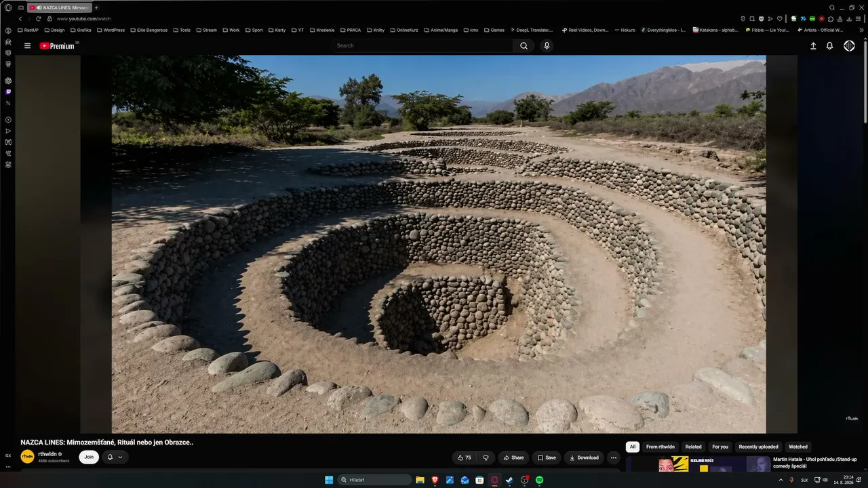
Task: Open the YouTube guide hamburger menu
Action: tap(27, 46)
